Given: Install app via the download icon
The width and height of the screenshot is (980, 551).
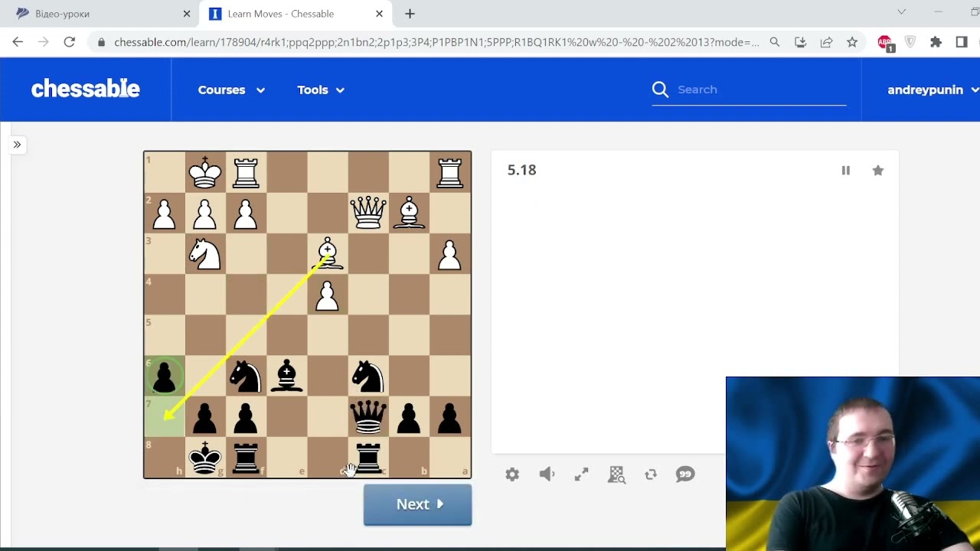Looking at the screenshot, I should (800, 42).
